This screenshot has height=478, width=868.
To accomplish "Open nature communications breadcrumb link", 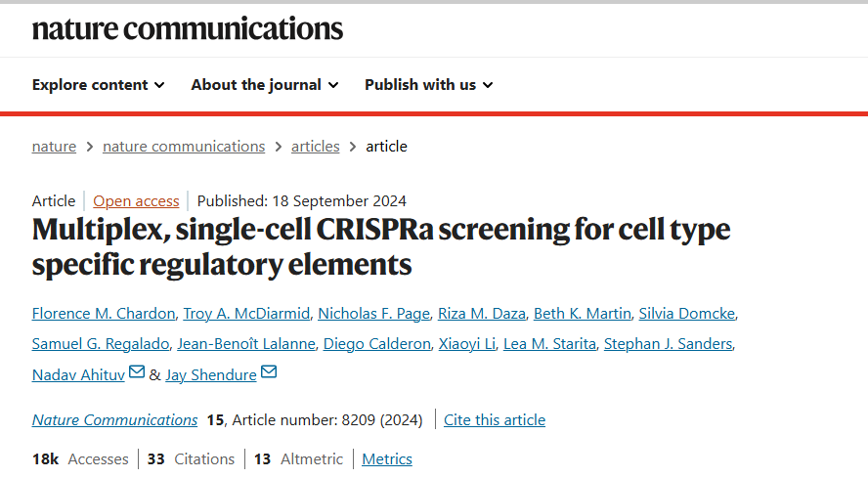I will point(184,147).
